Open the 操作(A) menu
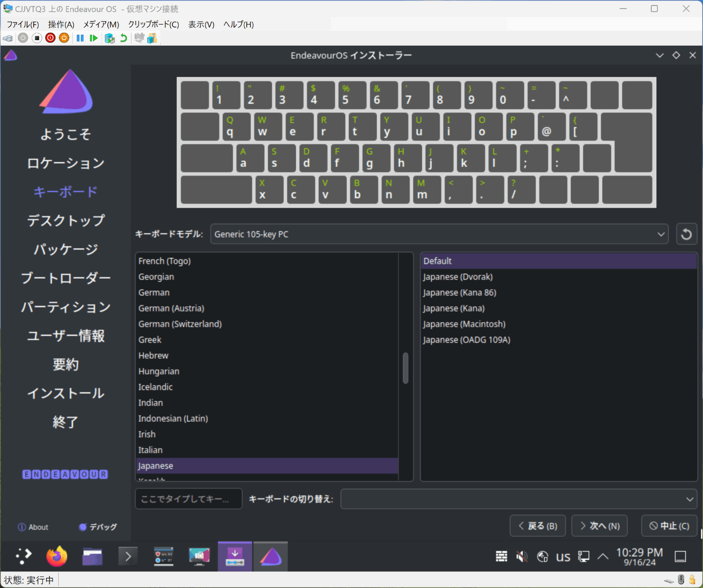The height and width of the screenshot is (588, 703). pyautogui.click(x=61, y=24)
